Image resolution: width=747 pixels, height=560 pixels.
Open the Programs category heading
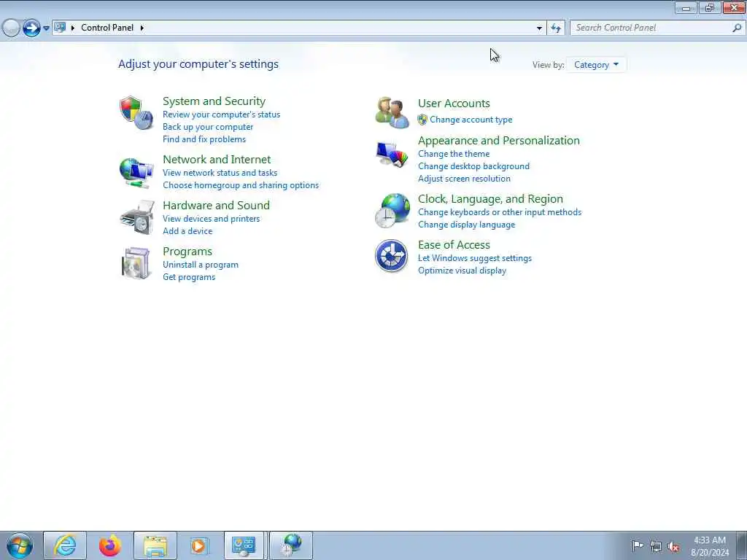[x=187, y=252]
